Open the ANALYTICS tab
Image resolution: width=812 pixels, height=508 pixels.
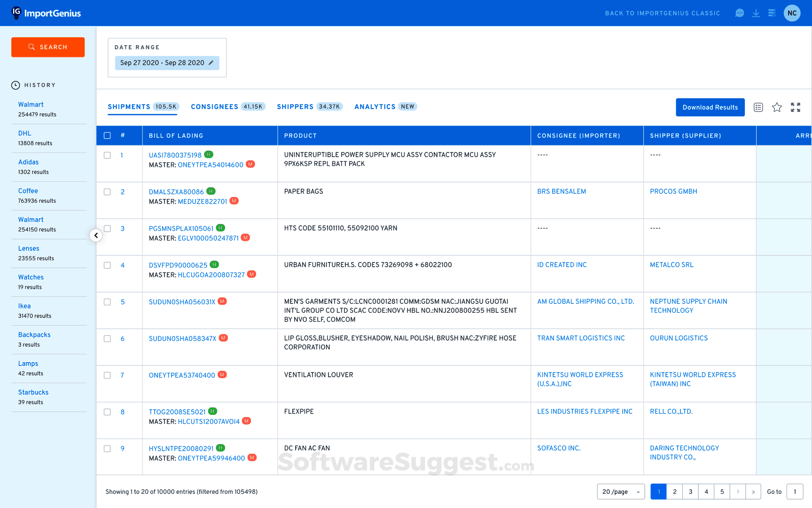[x=375, y=107]
